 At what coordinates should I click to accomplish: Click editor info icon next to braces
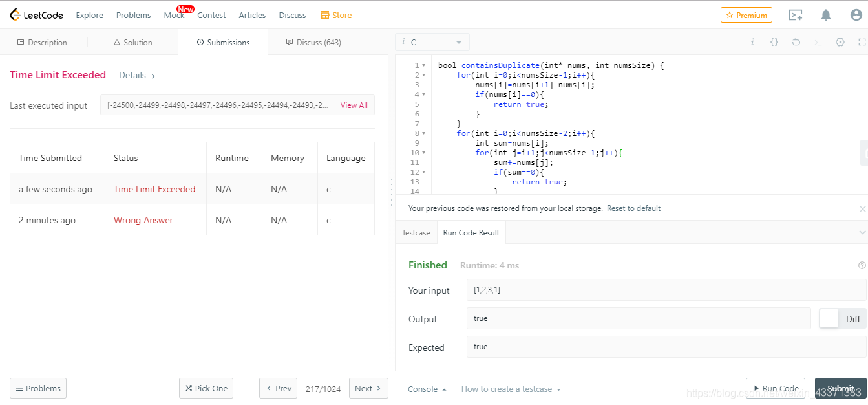tap(752, 42)
